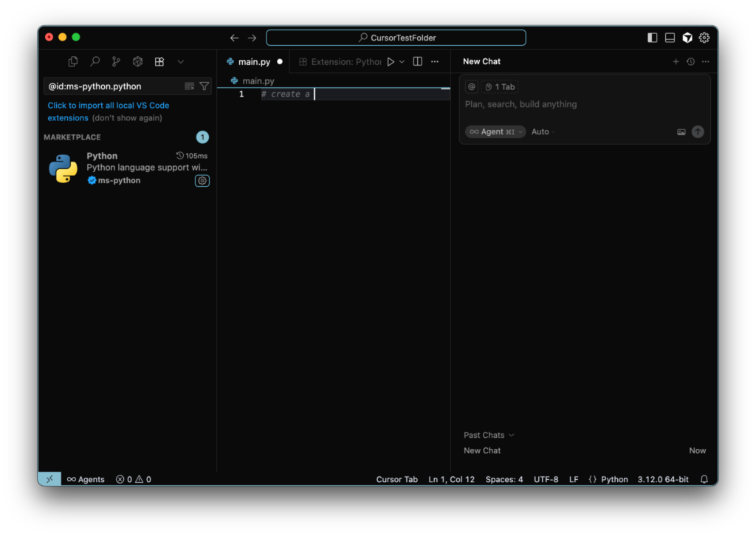
Task: Open the Explorer view icon
Action: 73,62
